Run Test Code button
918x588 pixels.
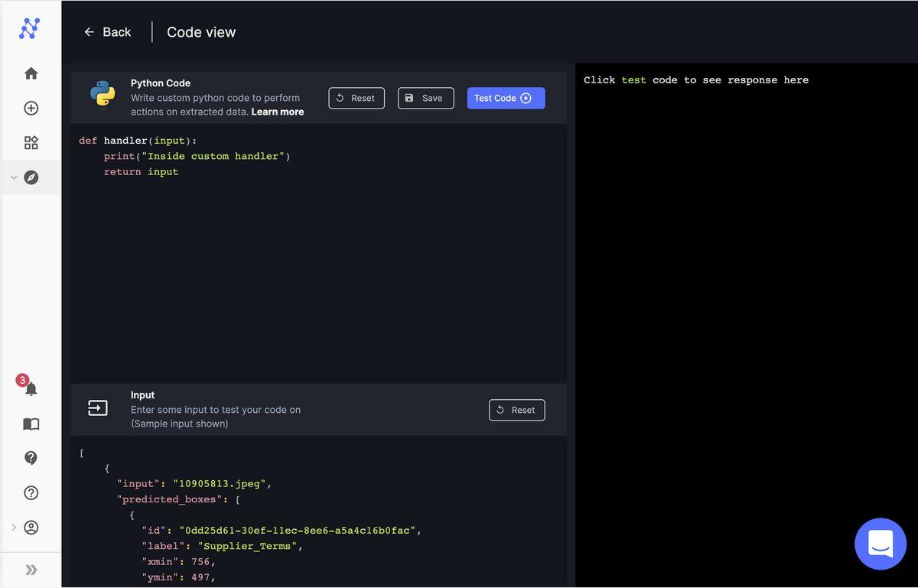click(x=506, y=98)
